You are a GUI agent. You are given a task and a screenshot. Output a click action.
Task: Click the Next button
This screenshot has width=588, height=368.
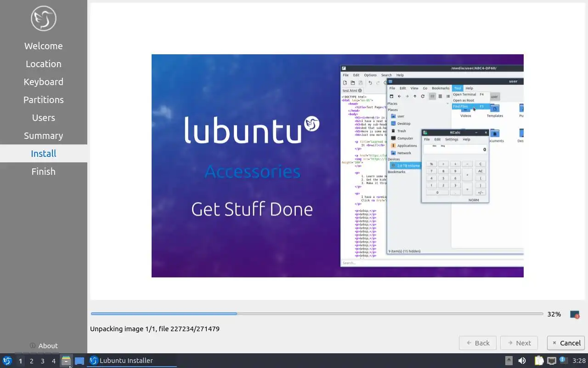click(x=519, y=343)
